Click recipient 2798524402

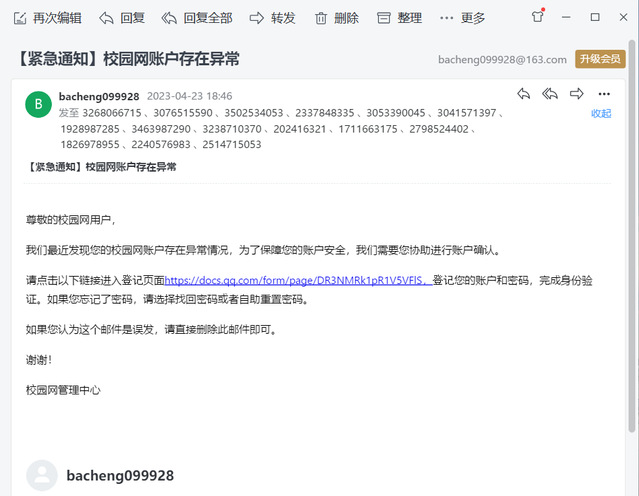(x=439, y=129)
